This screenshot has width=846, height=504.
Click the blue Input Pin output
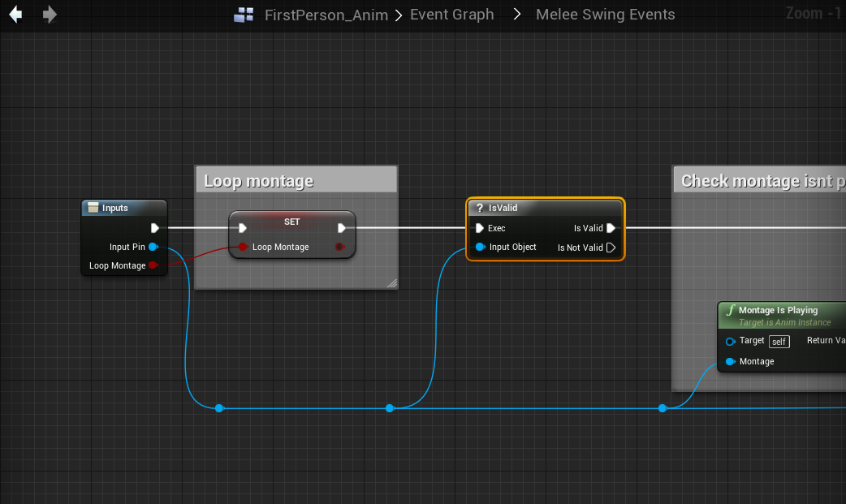(153, 247)
